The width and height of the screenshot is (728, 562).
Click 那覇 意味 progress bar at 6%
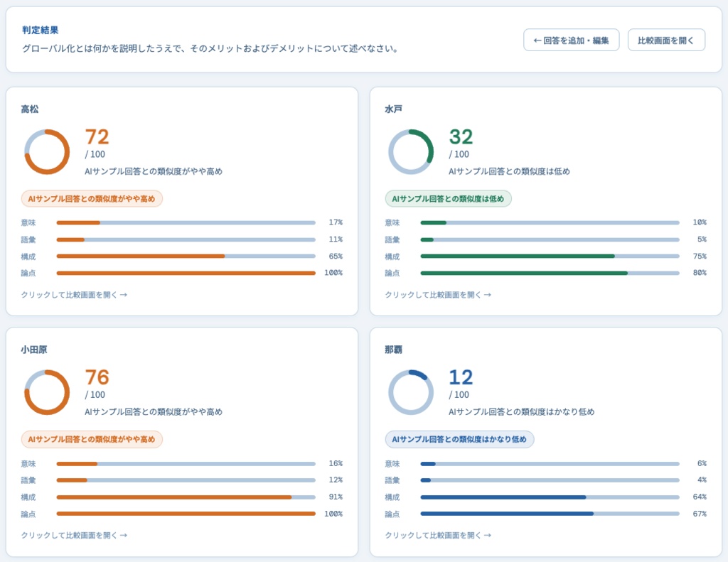[550, 464]
